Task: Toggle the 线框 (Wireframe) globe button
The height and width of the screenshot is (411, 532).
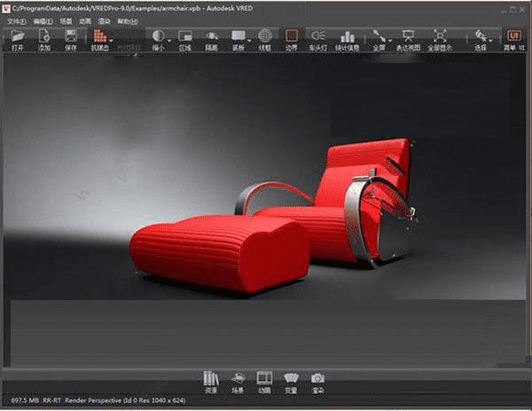Action: (x=264, y=37)
